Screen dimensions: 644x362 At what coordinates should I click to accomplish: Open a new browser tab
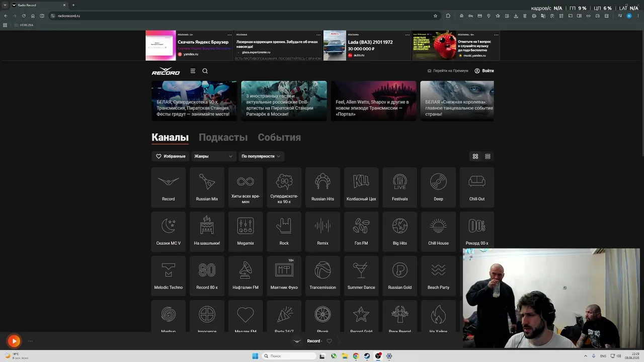coord(73,5)
